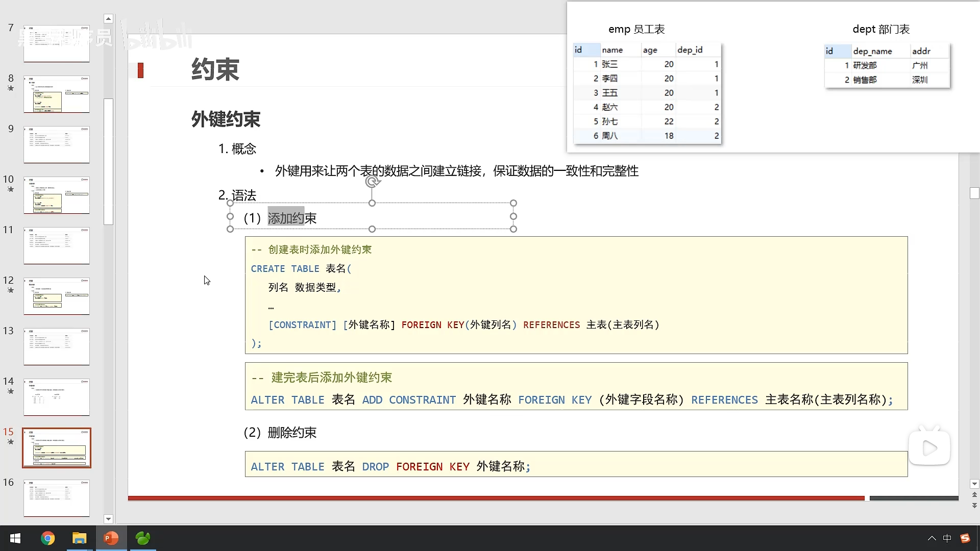This screenshot has width=980, height=551.
Task: Click the red video progress bar
Action: click(495, 498)
